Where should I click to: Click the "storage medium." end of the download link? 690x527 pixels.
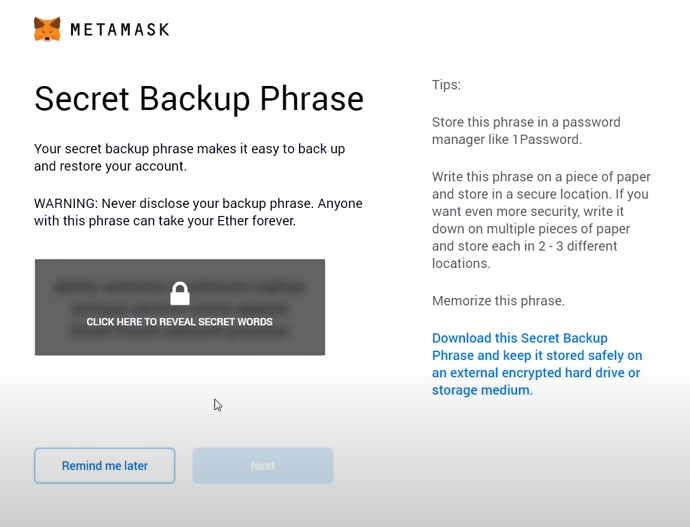pos(482,390)
